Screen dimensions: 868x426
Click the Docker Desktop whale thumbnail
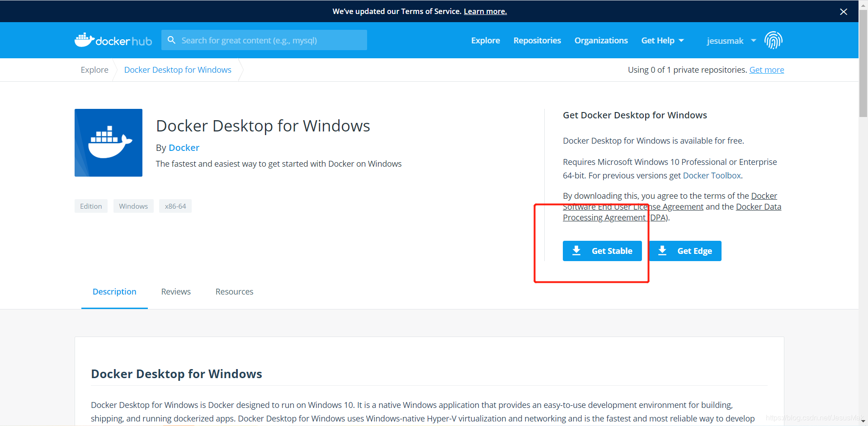(108, 143)
